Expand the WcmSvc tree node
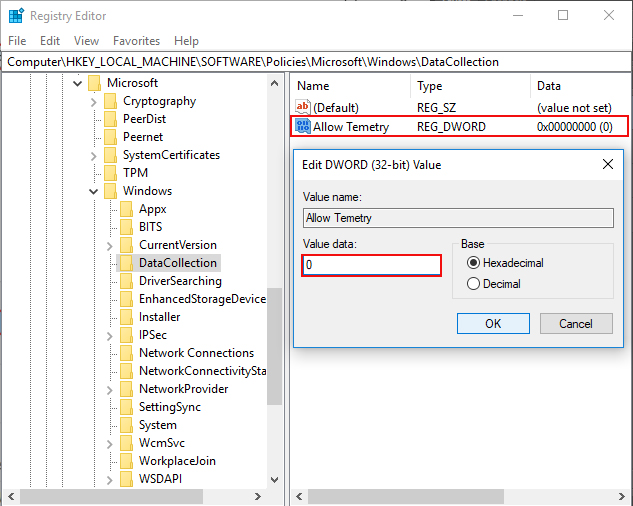 pyautogui.click(x=110, y=444)
